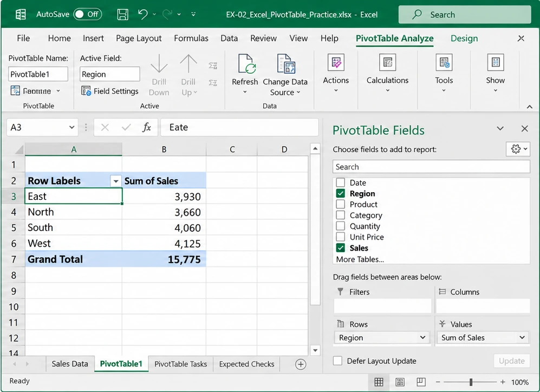Open the Help tab
The width and height of the screenshot is (540, 392).
[x=329, y=38]
